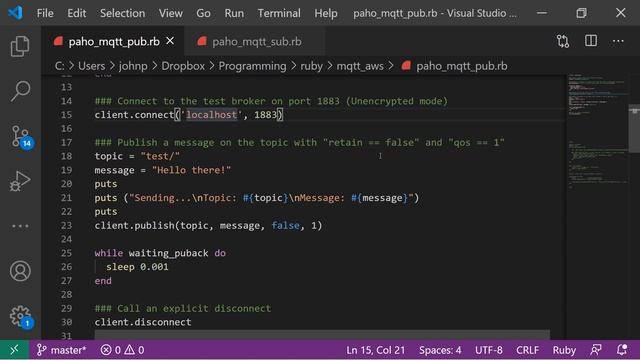Click Ruby file icon in breadcrumb
Viewport: 640px width, 360px height.
406,66
